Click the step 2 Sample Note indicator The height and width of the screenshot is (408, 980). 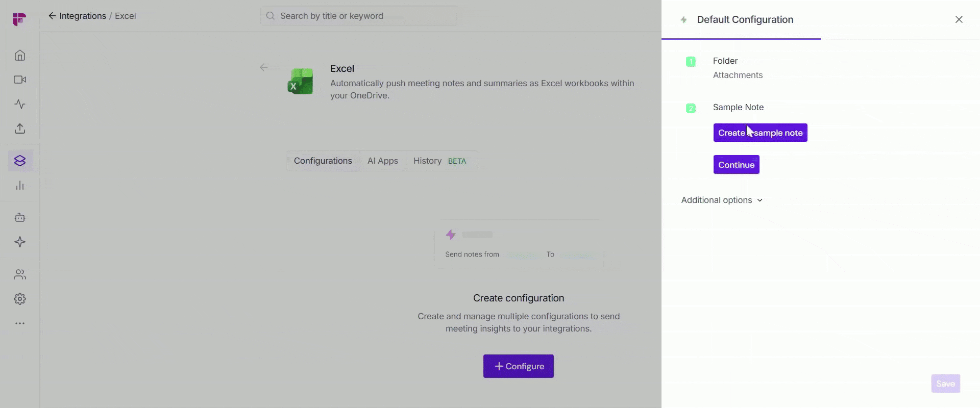[691, 108]
